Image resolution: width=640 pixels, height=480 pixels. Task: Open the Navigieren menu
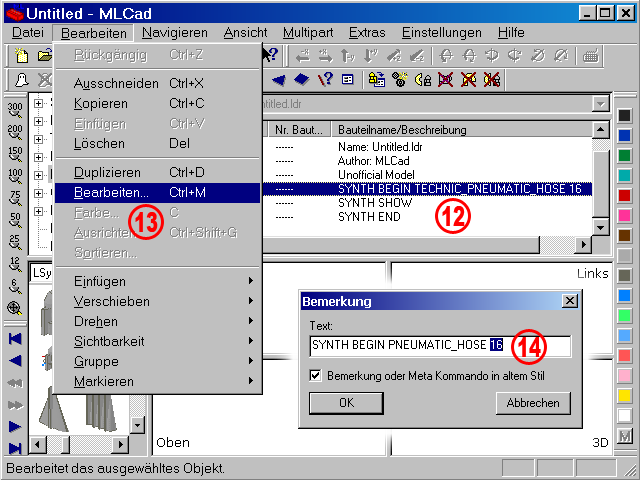[175, 33]
